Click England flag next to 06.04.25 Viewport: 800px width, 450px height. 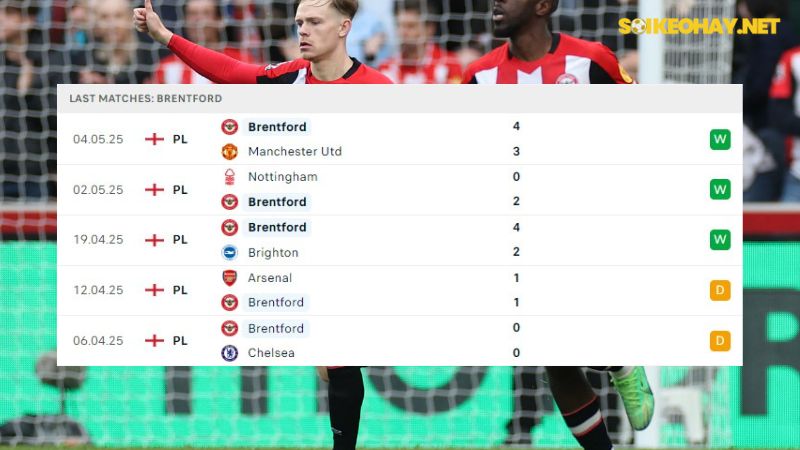click(154, 340)
